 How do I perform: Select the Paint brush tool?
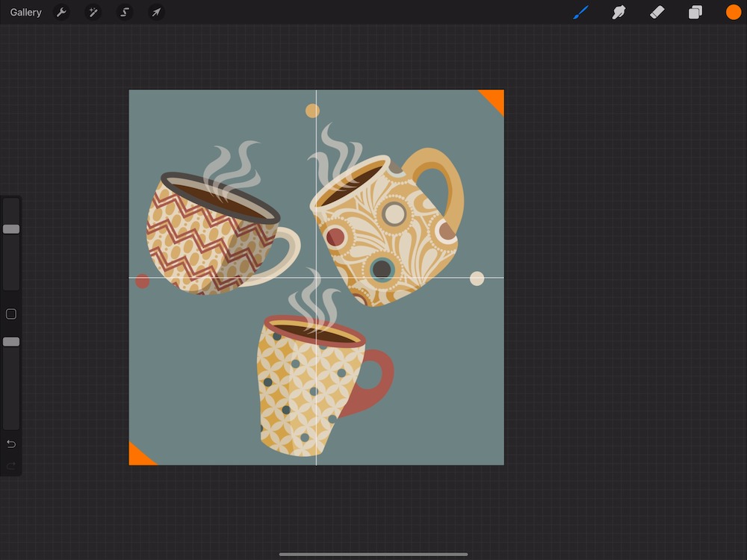[x=580, y=13]
